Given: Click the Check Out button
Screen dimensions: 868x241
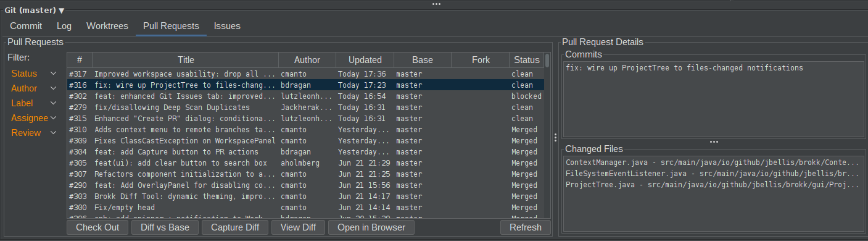Looking at the screenshot, I should (x=97, y=227).
